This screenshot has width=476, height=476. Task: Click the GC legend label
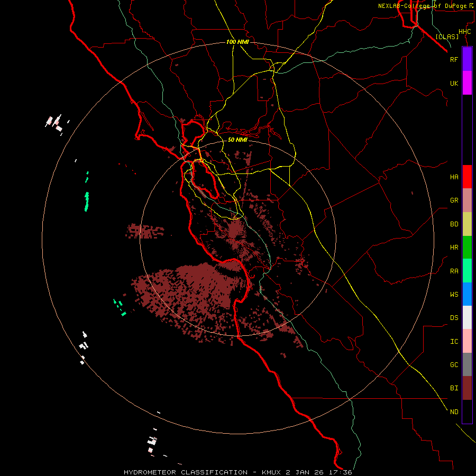(x=454, y=365)
